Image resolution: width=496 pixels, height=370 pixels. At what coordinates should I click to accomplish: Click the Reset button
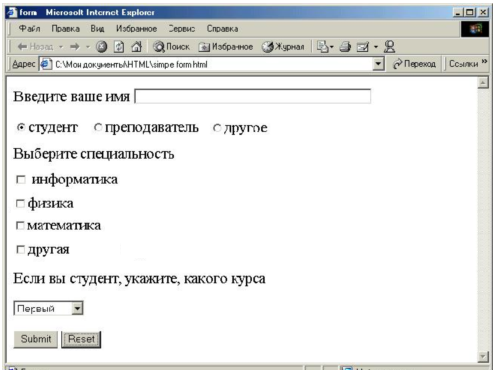81,339
